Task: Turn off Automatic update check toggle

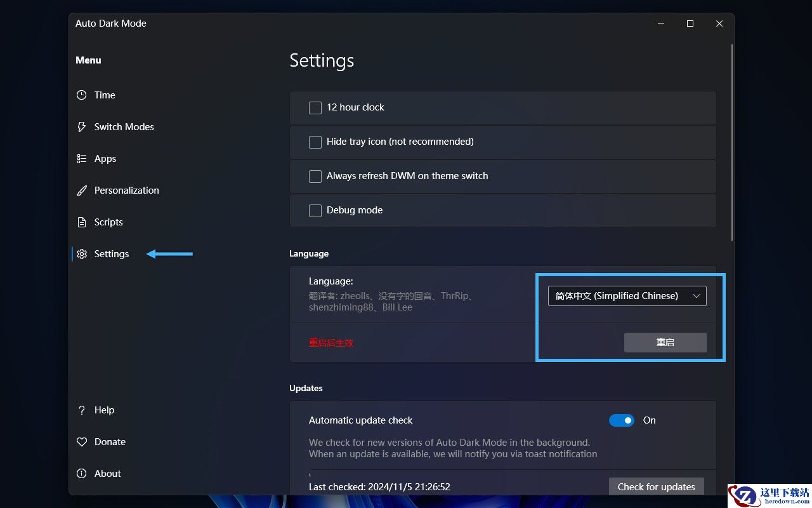Action: pos(622,420)
